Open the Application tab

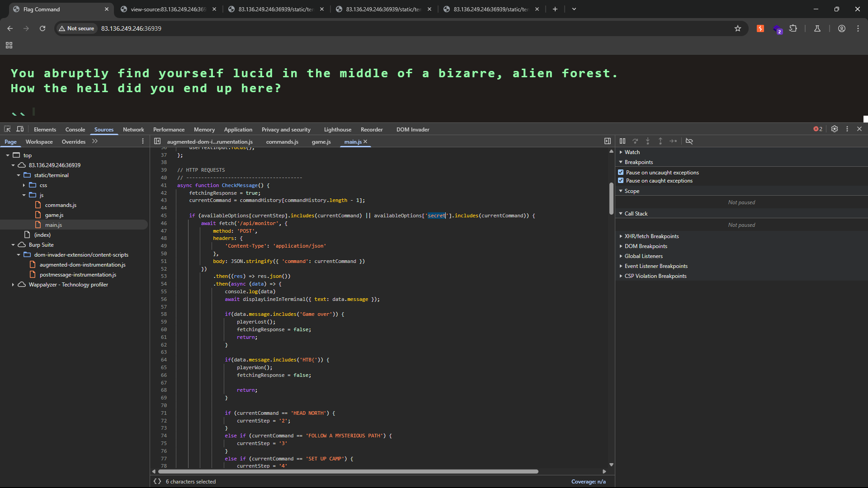(x=238, y=130)
